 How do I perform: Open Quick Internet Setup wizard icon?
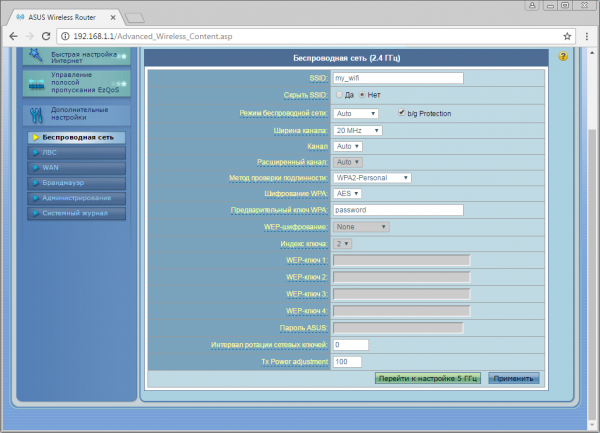[36, 55]
